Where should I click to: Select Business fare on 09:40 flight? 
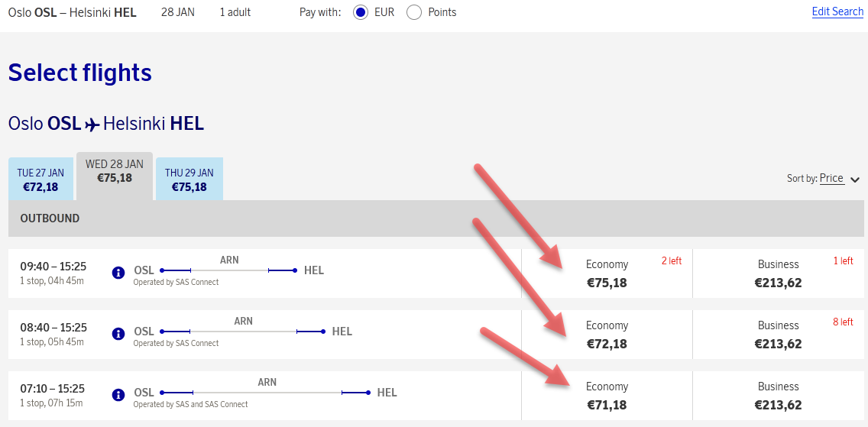[778, 273]
